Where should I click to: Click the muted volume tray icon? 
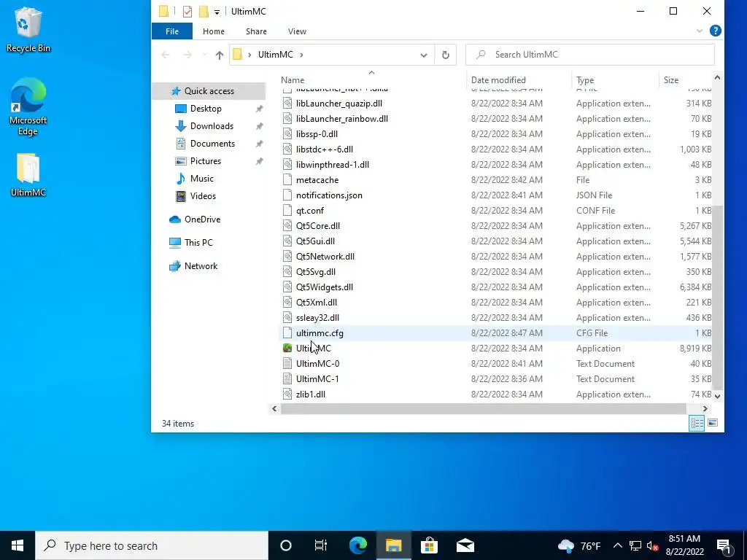pyautogui.click(x=653, y=545)
